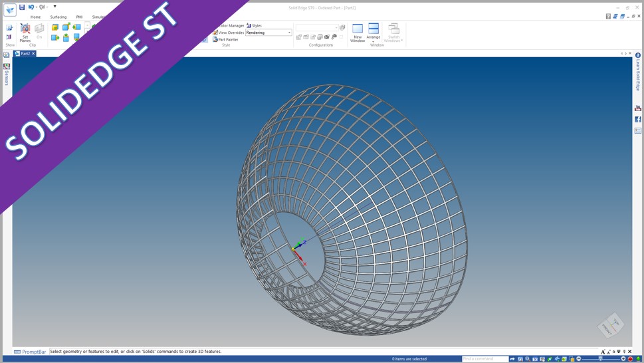Close the Part2 document tab
This screenshot has height=363, width=644.
[34, 53]
